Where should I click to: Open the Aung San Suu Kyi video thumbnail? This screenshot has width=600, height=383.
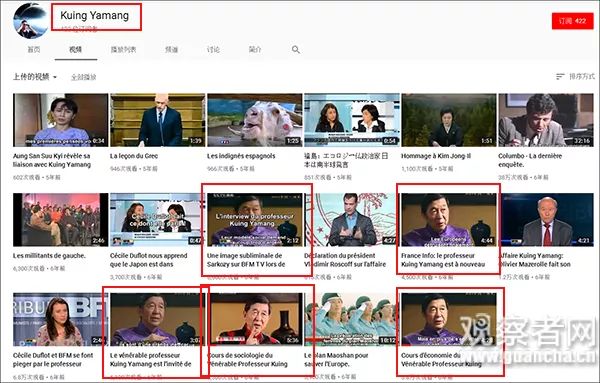click(x=60, y=120)
